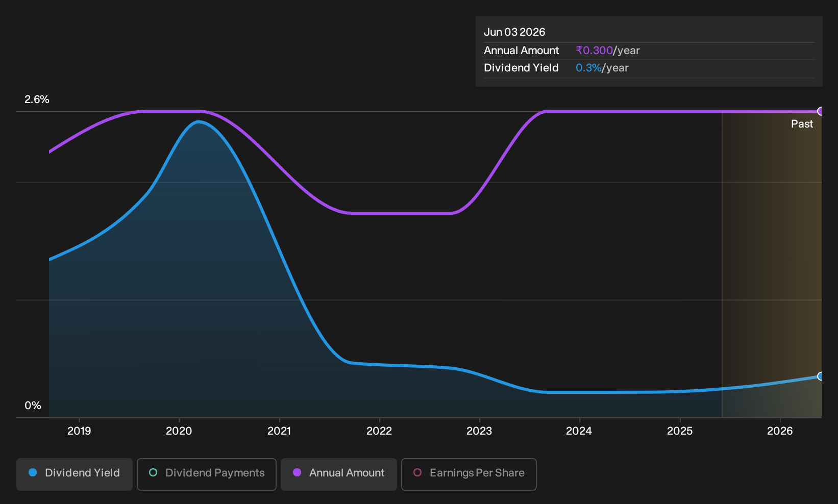Click the 2022 x-axis label

click(379, 431)
